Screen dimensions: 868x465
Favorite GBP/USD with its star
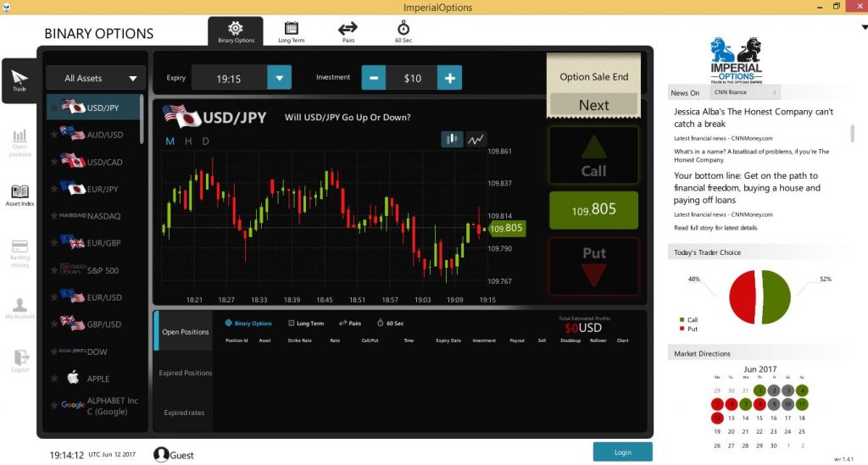[x=54, y=324]
